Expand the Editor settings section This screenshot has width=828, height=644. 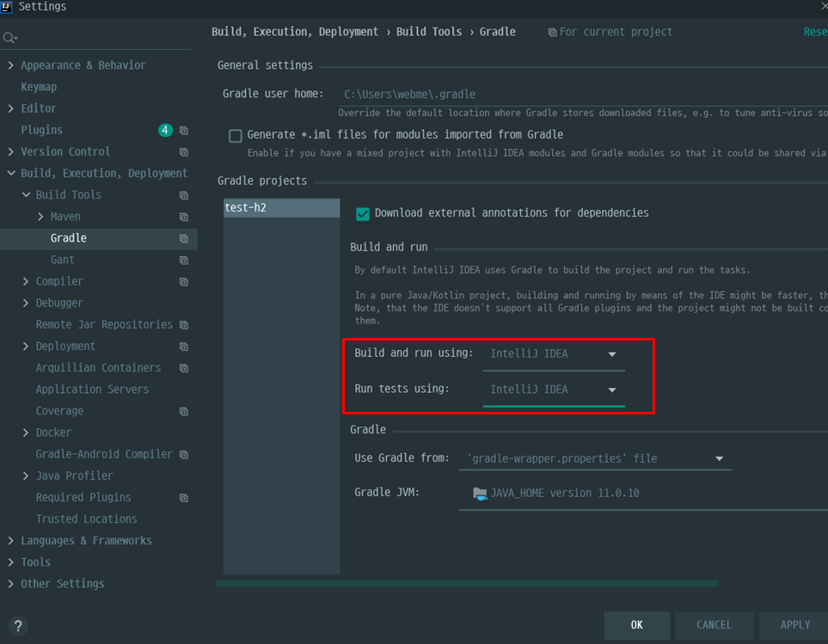pos(10,108)
